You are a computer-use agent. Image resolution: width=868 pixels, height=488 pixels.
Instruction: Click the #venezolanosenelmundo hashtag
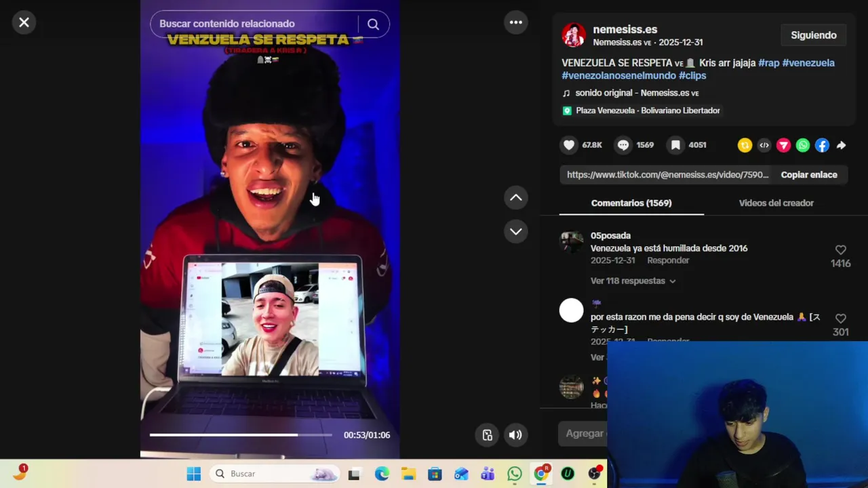coord(618,76)
